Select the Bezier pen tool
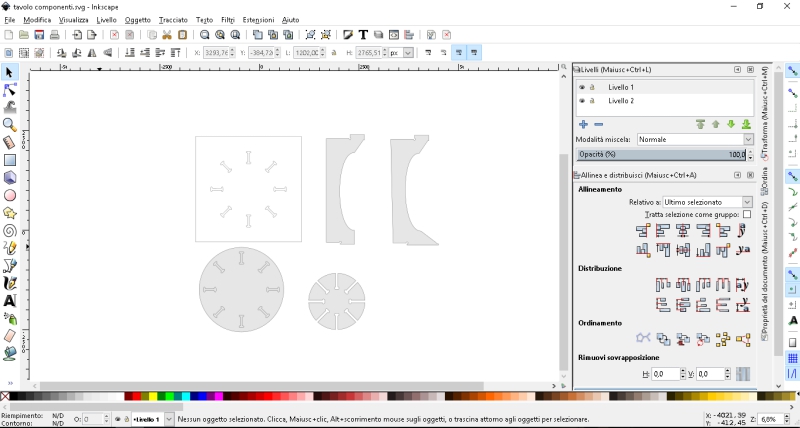The image size is (800, 428). point(9,266)
